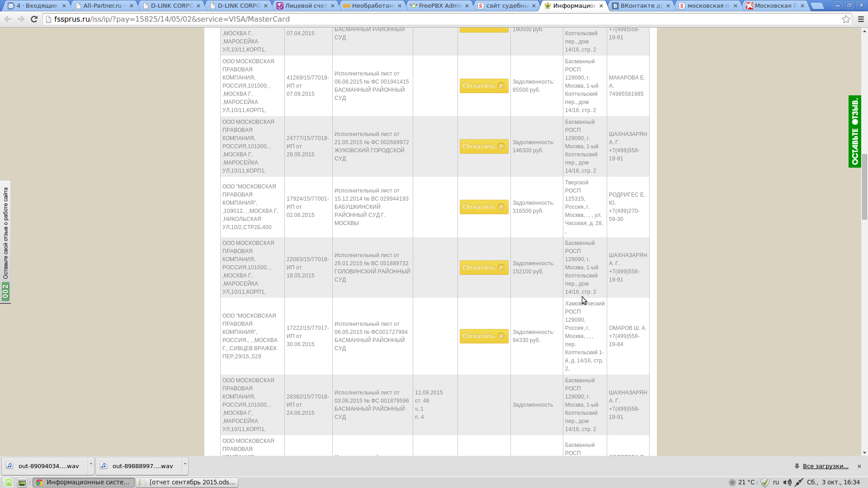Open volume control in system tray
Screen dimensions: 868x488
coord(787,483)
